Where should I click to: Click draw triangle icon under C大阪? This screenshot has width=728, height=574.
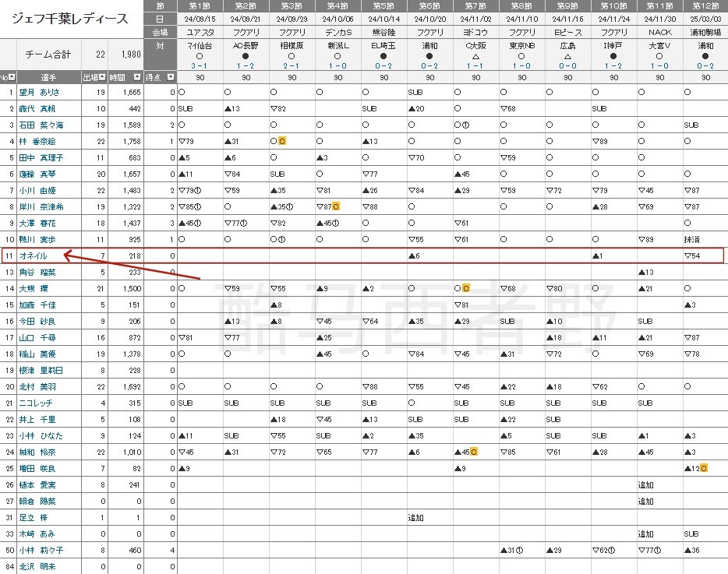476,56
